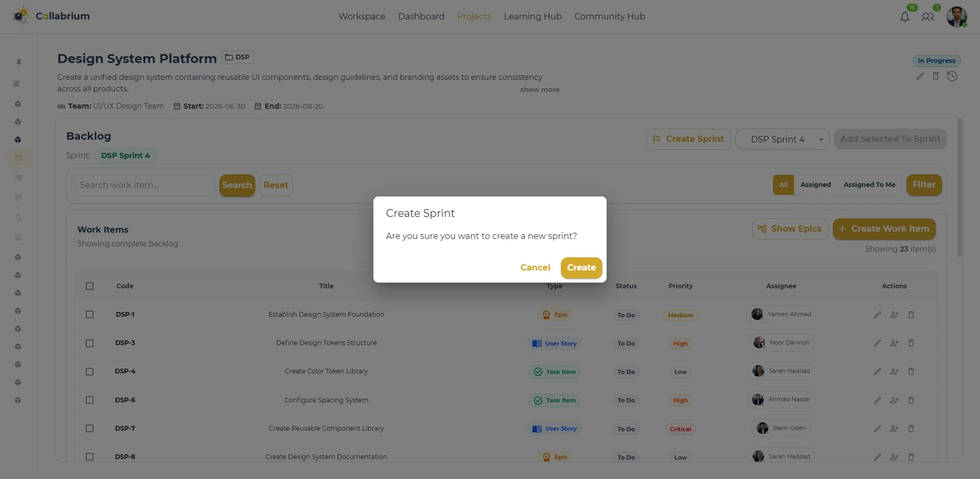980x479 pixels.
Task: Check the DSP-6 row checkbox
Action: [90, 400]
